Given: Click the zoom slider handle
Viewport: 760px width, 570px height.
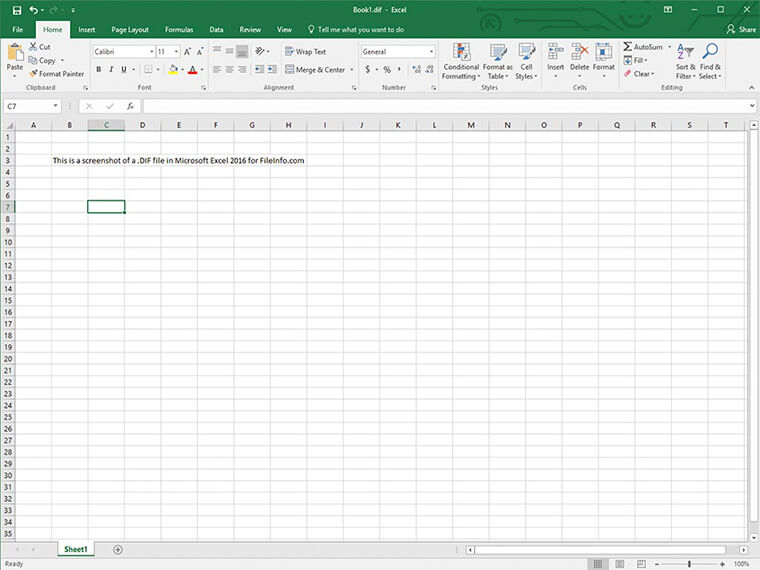Looking at the screenshot, I should pyautogui.click(x=689, y=564).
